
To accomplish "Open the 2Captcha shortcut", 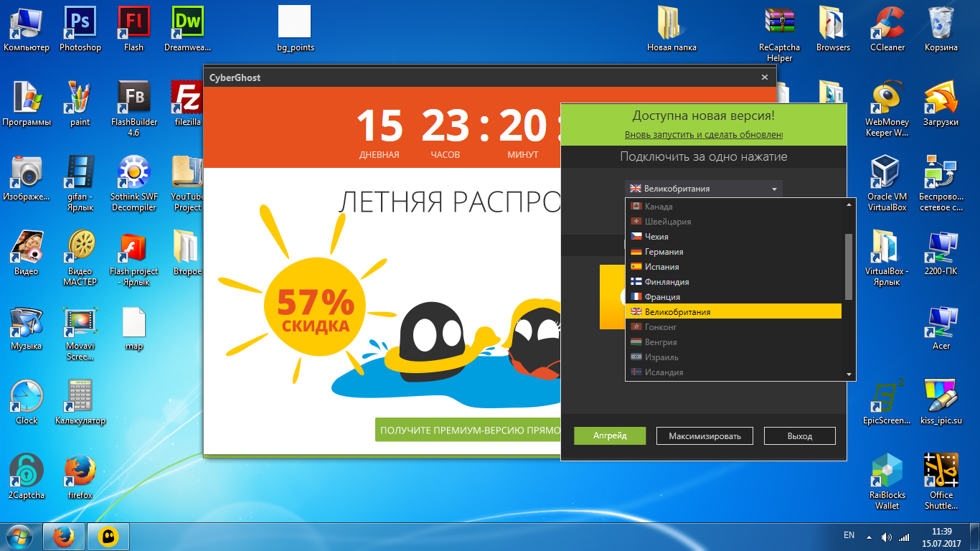I will click(27, 476).
